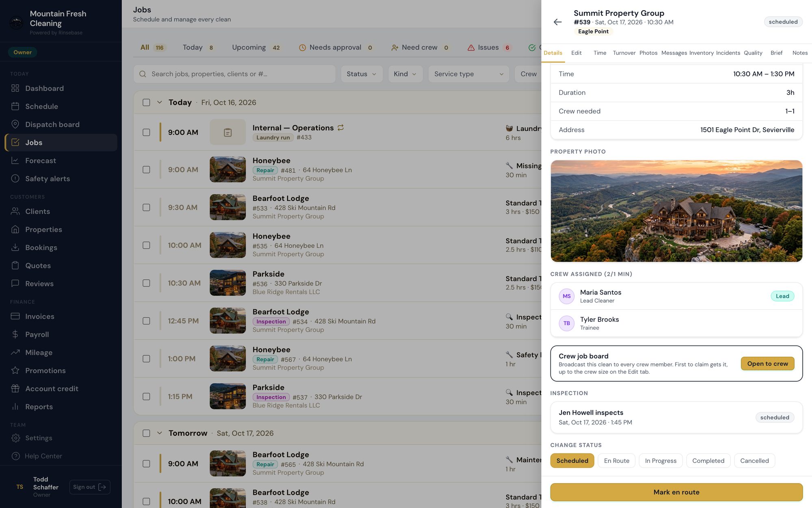Open Reports section
This screenshot has height=508, width=812.
pyautogui.click(x=61, y=407)
